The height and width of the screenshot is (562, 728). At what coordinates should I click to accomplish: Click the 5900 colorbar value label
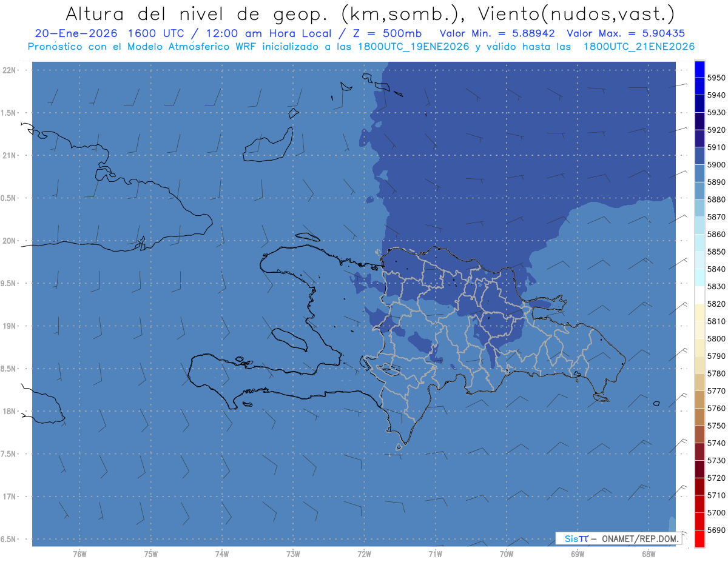(x=716, y=165)
